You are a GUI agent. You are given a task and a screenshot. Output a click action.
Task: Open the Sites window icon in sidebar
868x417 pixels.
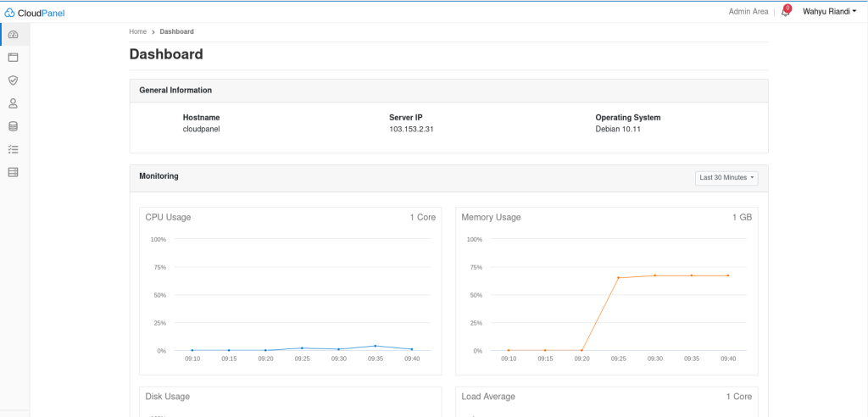click(13, 58)
